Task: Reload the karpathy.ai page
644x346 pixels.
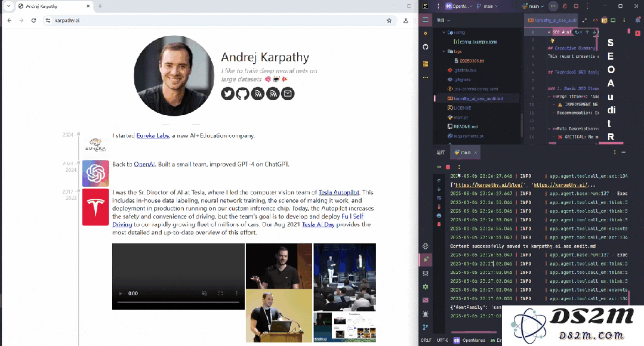Action: coord(33,20)
